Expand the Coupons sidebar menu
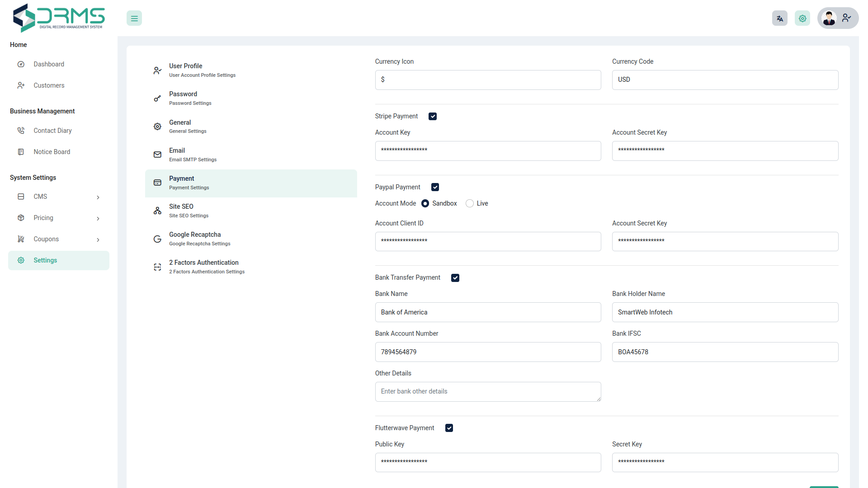Viewport: 868px width, 488px height. 59,239
